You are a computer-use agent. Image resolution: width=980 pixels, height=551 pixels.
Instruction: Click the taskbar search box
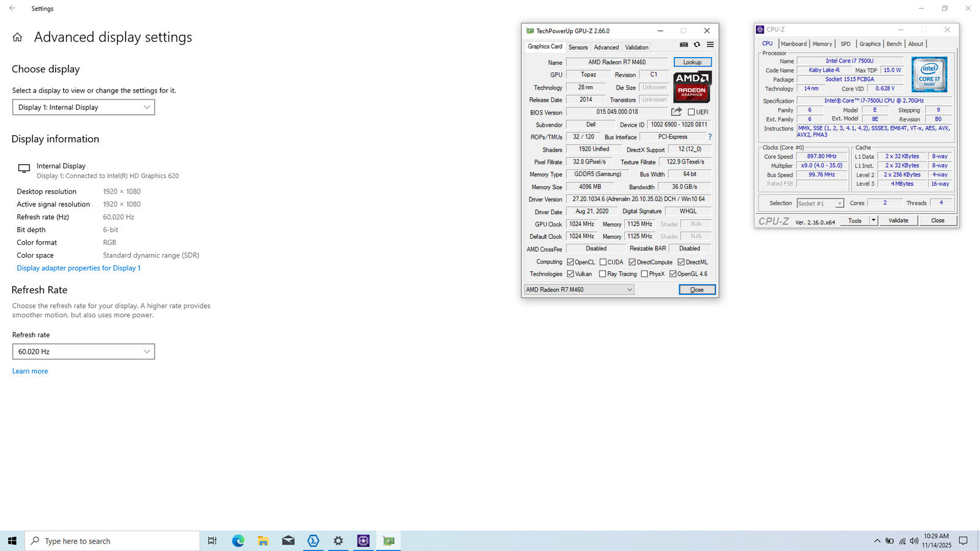tap(112, 541)
